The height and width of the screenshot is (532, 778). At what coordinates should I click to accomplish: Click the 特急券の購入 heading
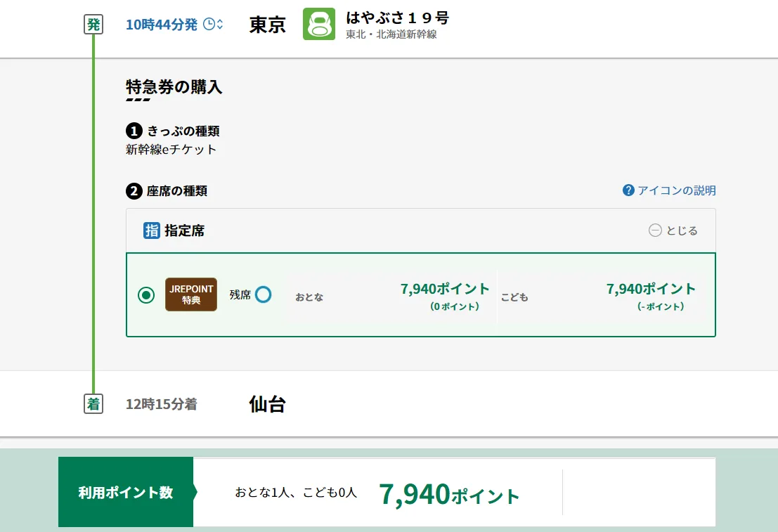[174, 87]
